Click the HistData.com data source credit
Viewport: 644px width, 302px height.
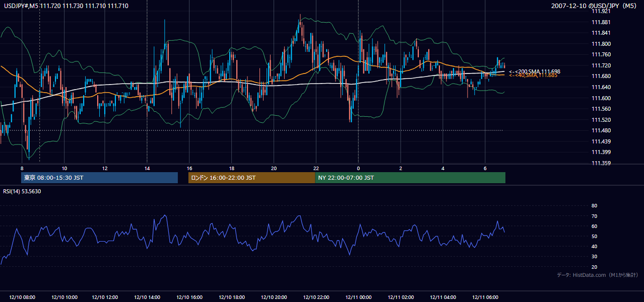point(598,275)
